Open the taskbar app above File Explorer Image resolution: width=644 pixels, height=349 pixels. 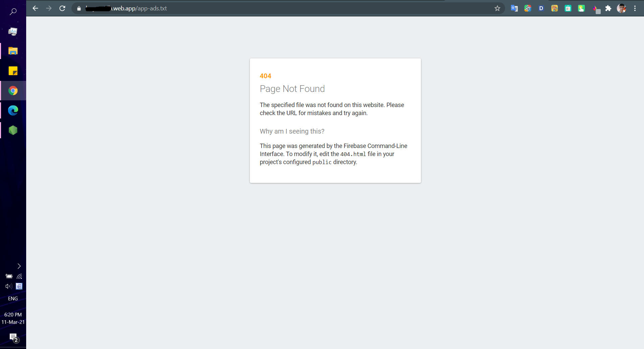tap(13, 31)
